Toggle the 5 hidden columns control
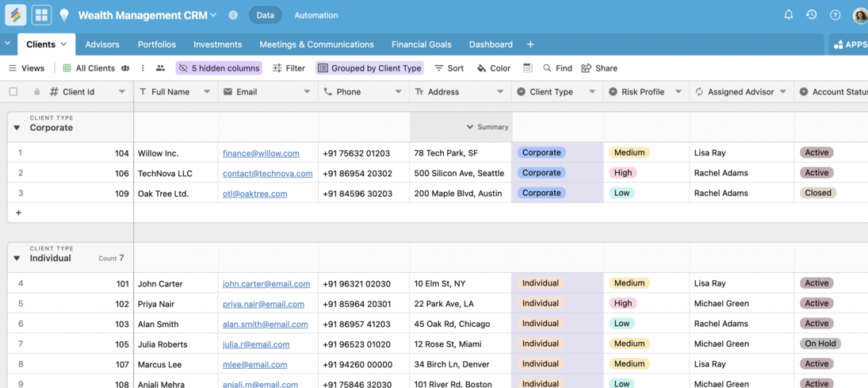Screen dimensions: 868x388 219,68
